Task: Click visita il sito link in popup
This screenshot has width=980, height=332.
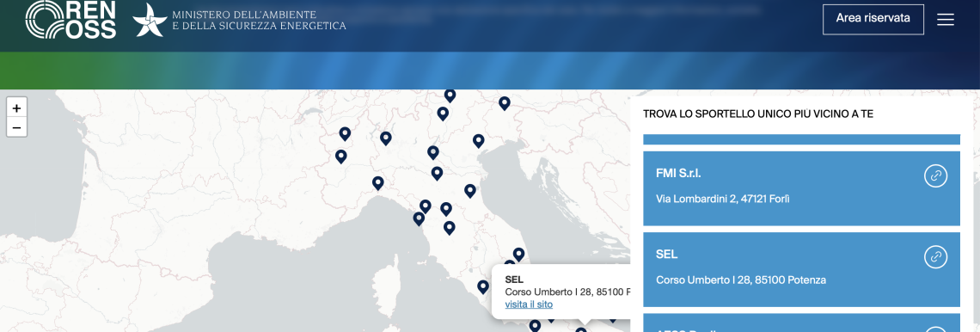Action: [x=529, y=304]
